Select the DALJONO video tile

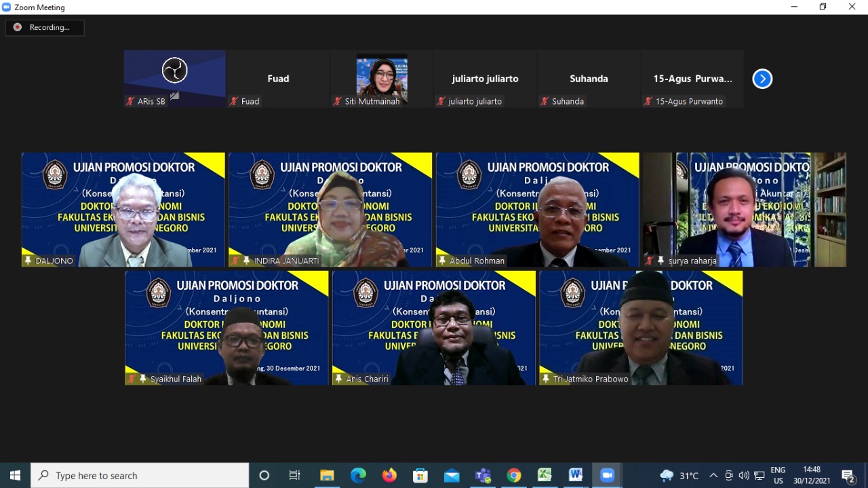coord(123,209)
